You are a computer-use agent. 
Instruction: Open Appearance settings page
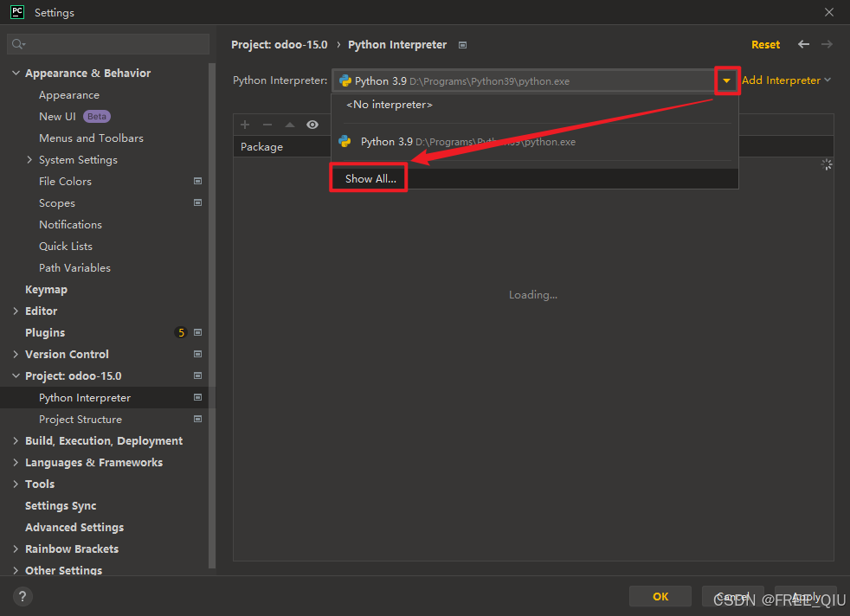point(69,95)
